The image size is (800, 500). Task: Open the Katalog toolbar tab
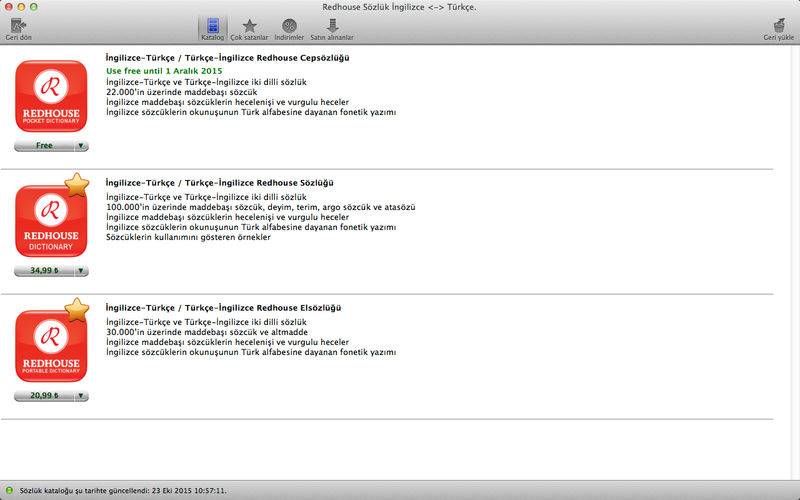213,29
